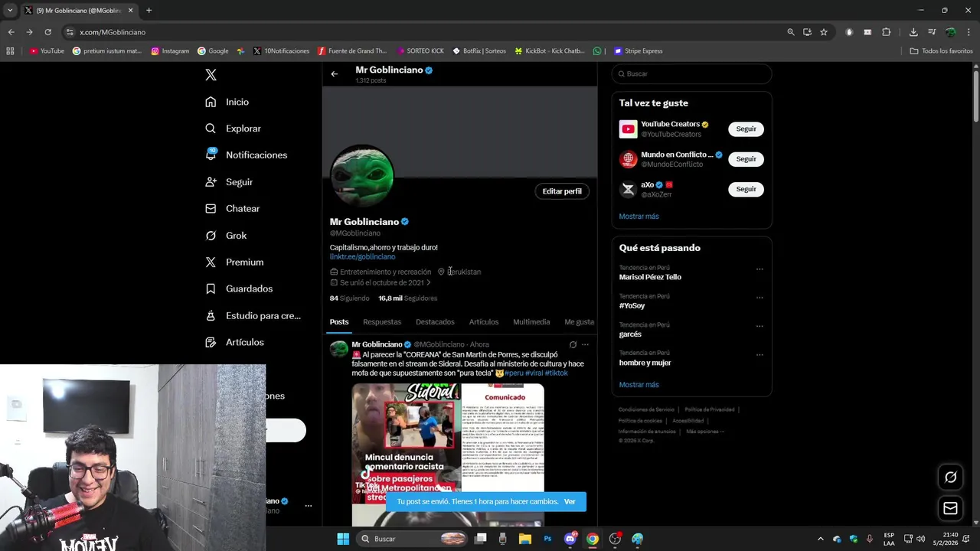Screen dimensions: 980x551
Task: Open Chrome media control icon
Action: coord(932,32)
